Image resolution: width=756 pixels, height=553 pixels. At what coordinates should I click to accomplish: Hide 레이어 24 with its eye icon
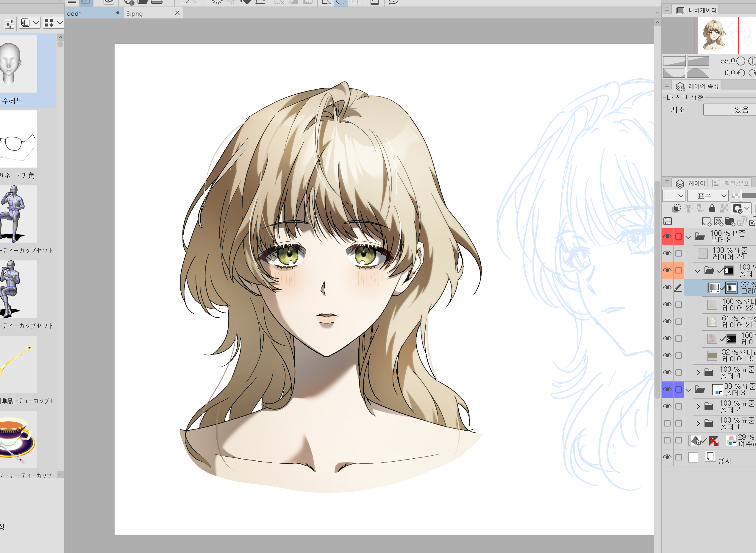click(x=667, y=253)
